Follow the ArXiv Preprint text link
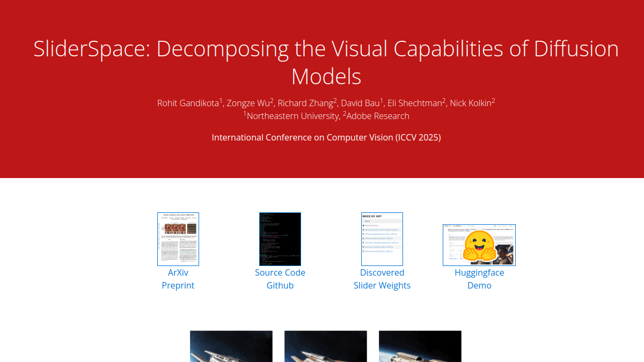 pyautogui.click(x=178, y=279)
